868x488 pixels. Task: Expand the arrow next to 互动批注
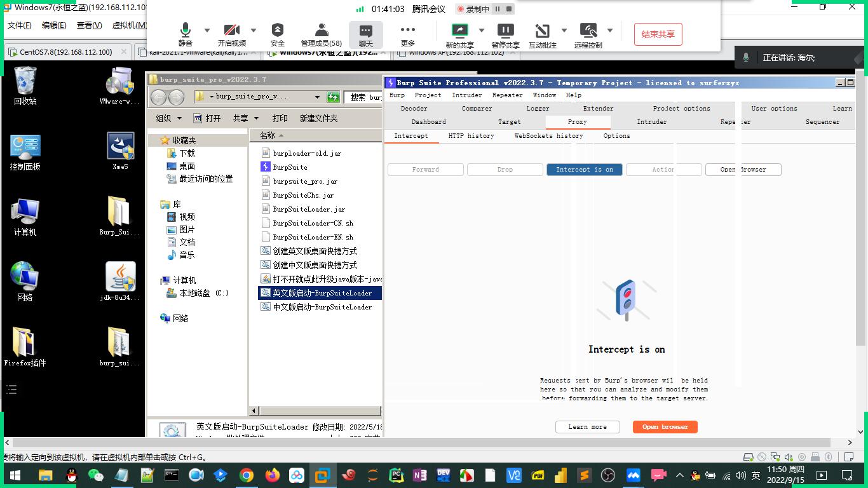(564, 30)
